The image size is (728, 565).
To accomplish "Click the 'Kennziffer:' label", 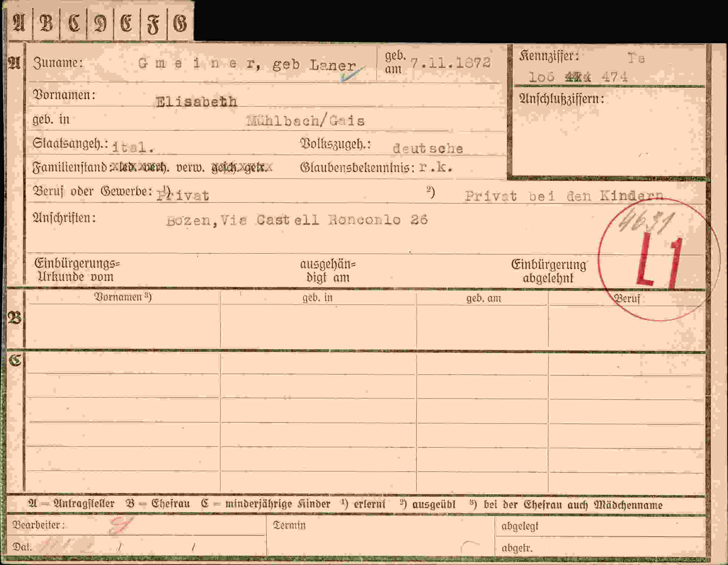I will click(x=549, y=56).
